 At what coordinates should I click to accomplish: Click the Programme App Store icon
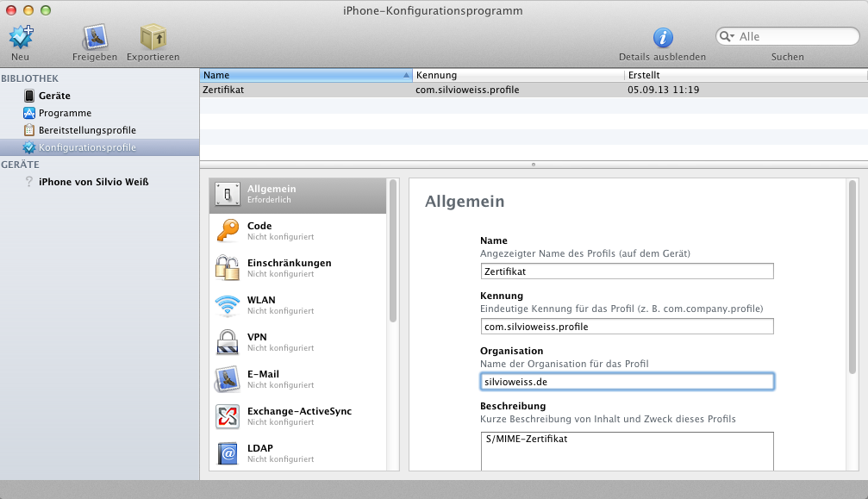pyautogui.click(x=29, y=113)
